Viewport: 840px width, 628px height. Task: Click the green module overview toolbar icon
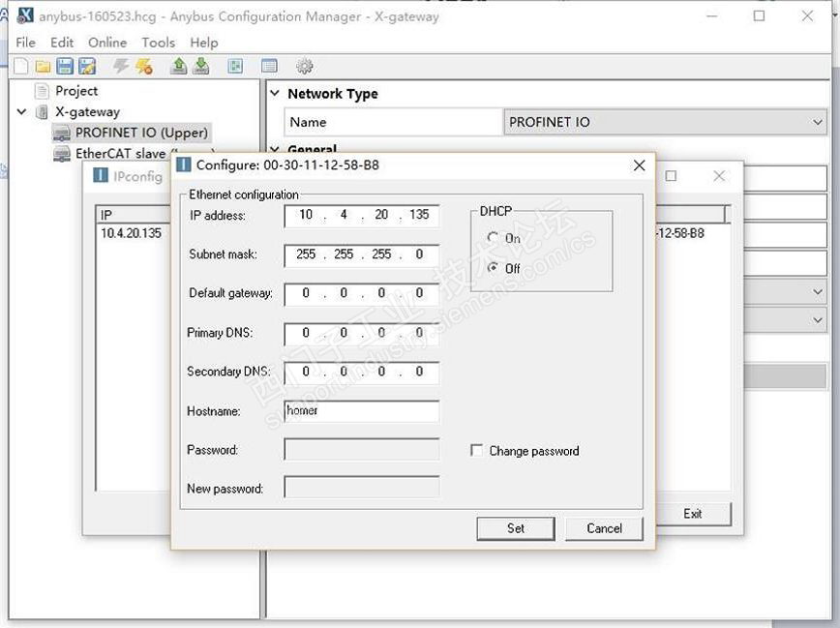235,67
